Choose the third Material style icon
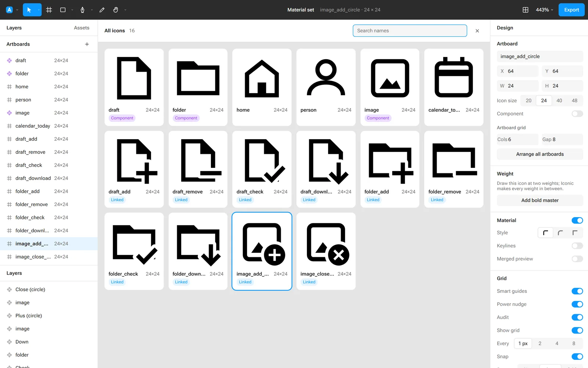Image resolution: width=588 pixels, height=368 pixels. pyautogui.click(x=575, y=233)
